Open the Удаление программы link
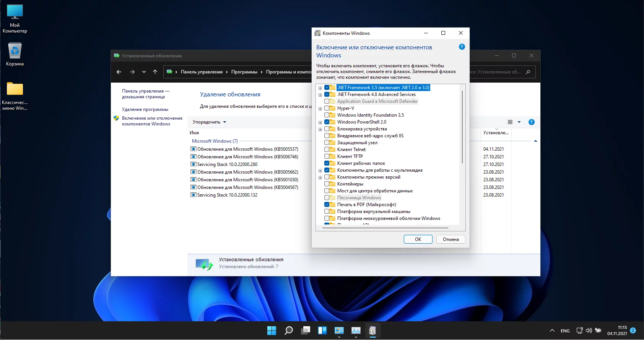Image resolution: width=644 pixels, height=340 pixels. point(145,109)
